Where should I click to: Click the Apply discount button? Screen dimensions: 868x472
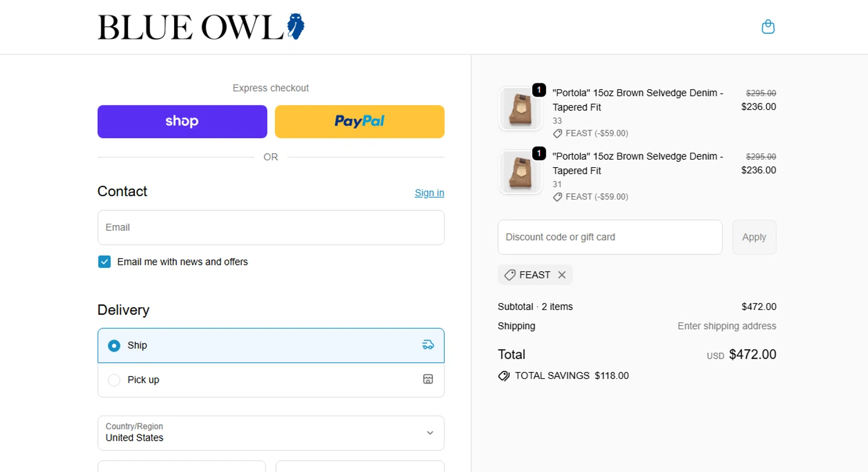[754, 237]
